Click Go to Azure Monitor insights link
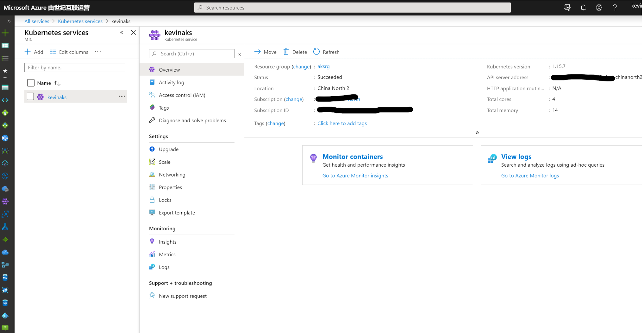 pyautogui.click(x=355, y=176)
